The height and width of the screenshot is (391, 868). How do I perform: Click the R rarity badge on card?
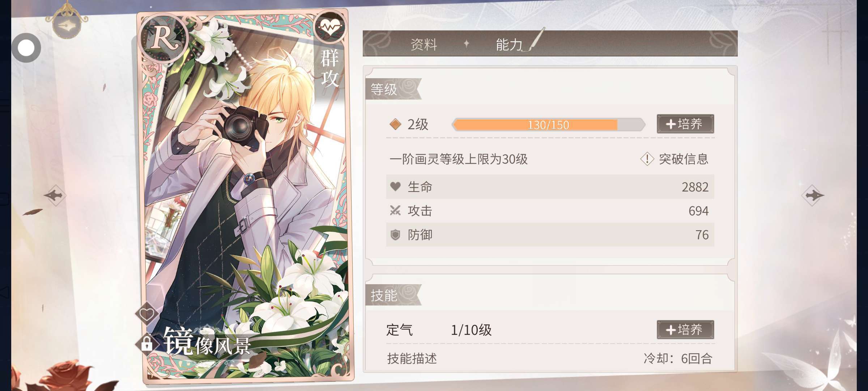click(x=163, y=37)
